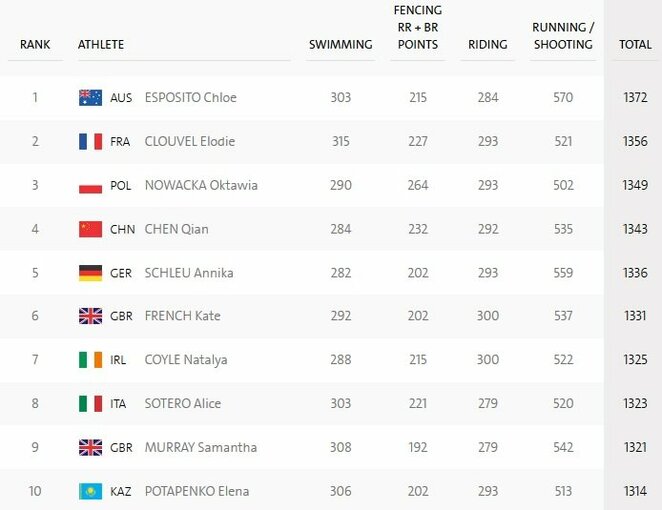Click NOWACKA Oktawia's total score 1349
The height and width of the screenshot is (510, 662).
635,185
